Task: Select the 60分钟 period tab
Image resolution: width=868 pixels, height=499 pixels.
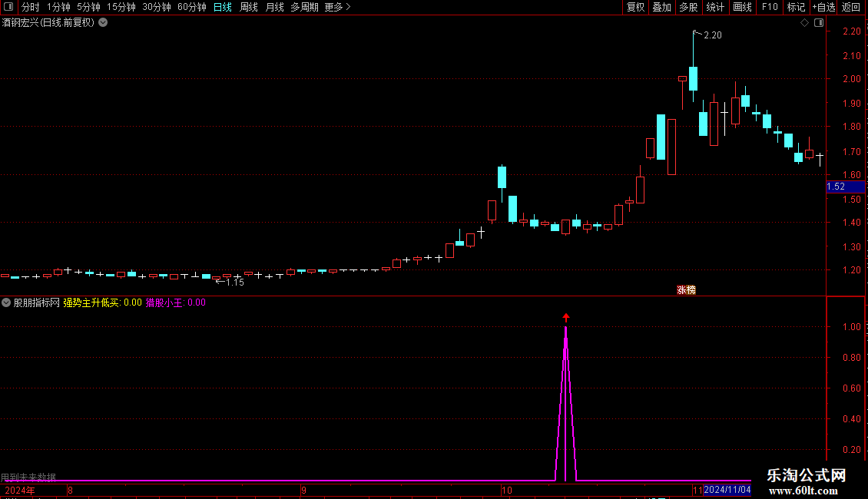Action: click(x=192, y=7)
